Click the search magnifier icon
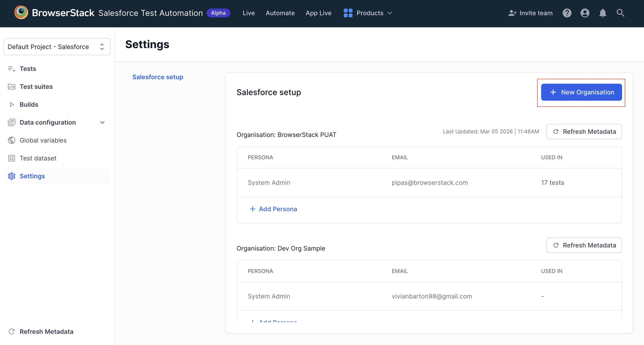Viewport: 644px width, 345px height. (x=620, y=13)
